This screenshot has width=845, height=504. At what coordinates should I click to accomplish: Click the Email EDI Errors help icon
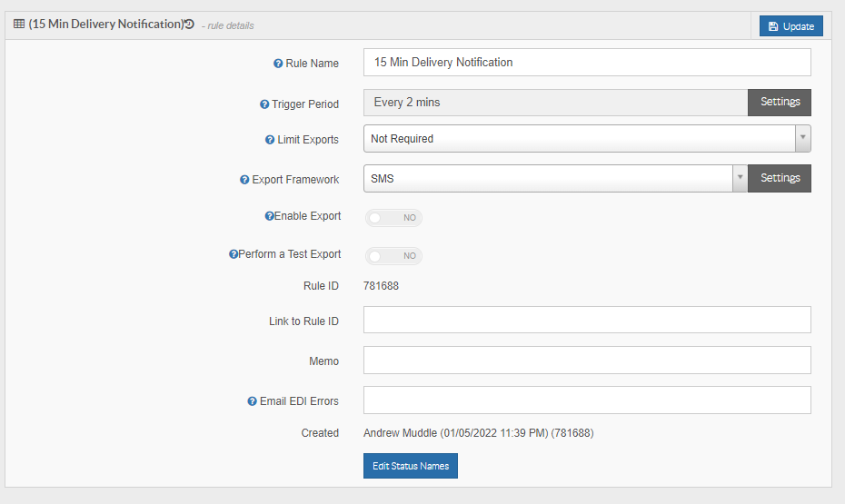click(x=253, y=401)
